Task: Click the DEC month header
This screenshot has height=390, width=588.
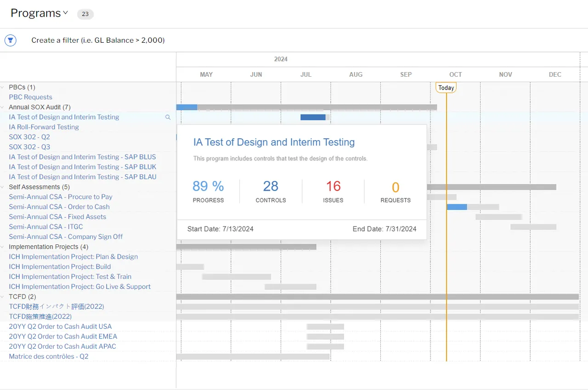Action: (555, 74)
